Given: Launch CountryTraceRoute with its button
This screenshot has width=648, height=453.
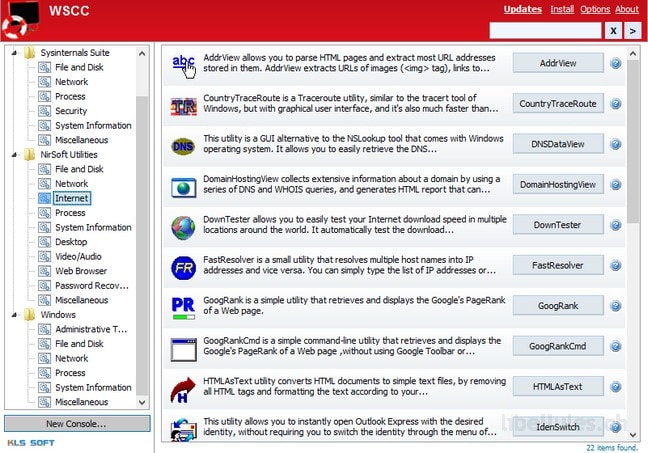Looking at the screenshot, I should point(558,104).
